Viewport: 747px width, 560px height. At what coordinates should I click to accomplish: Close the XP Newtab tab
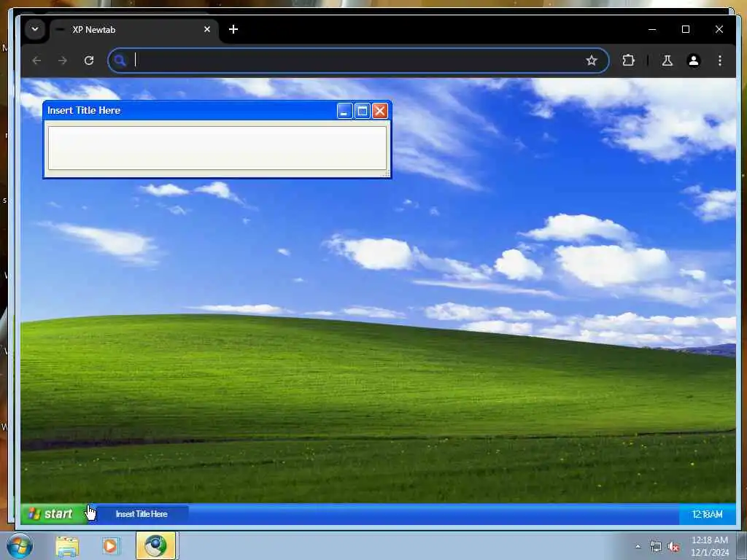pos(207,29)
